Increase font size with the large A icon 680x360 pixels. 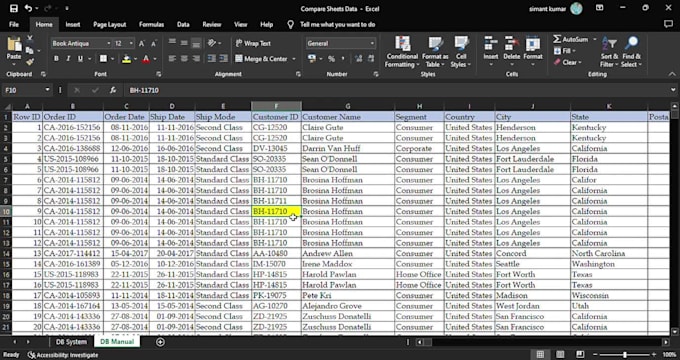click(x=142, y=43)
